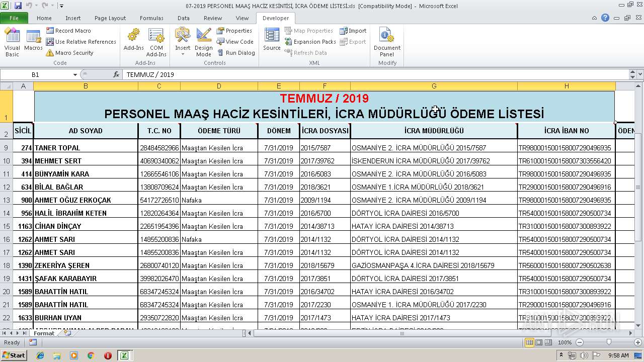Switch to the Review tab
Image resolution: width=644 pixels, height=362 pixels.
[213, 18]
